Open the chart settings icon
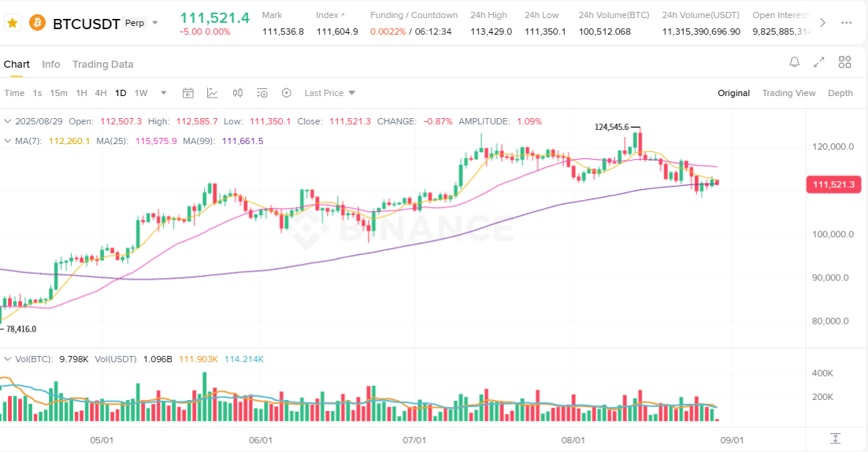The height and width of the screenshot is (452, 868). pos(262,93)
